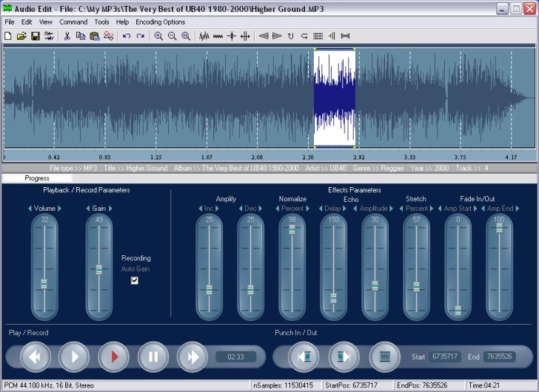Toggle the Recording Auto Gain checkbox
The height and width of the screenshot is (392, 539).
coord(135,280)
